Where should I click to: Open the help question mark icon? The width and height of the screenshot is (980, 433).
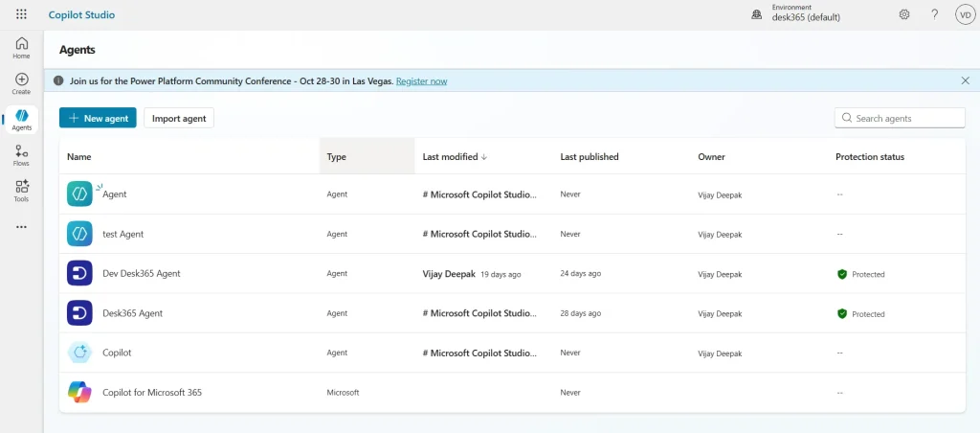point(935,14)
